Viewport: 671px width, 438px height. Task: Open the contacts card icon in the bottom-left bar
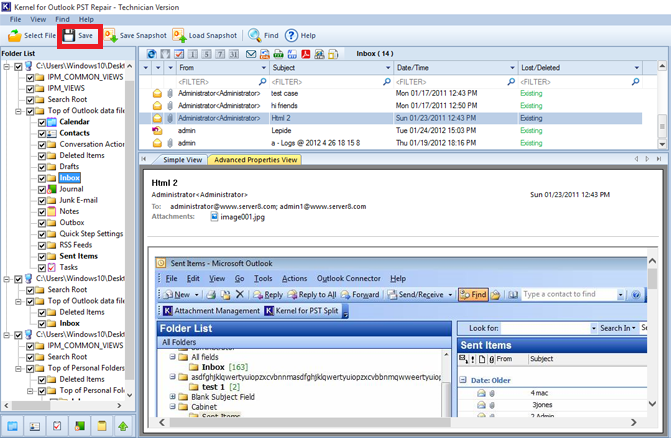tap(35, 426)
